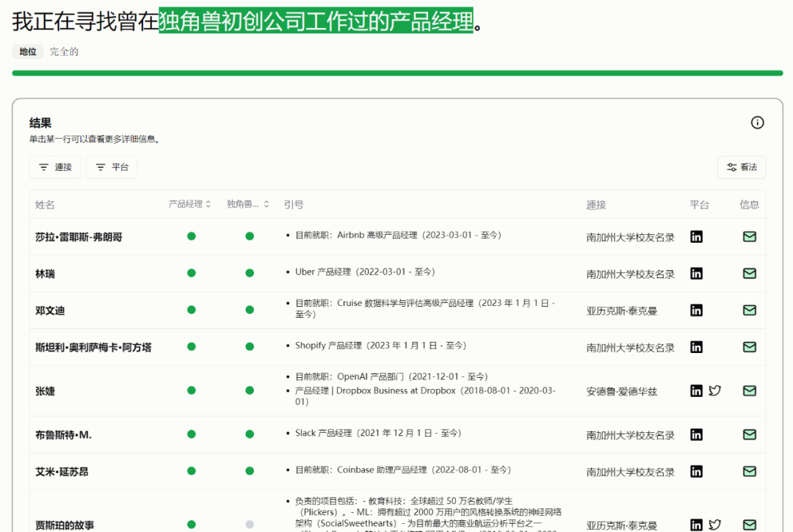Open LinkedIn profile for 莎拉·雷耶斯-弗朗哥
793x532 pixels.
[696, 236]
